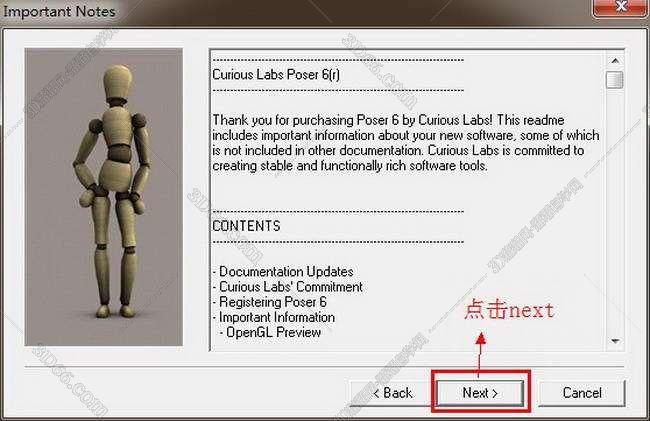The width and height of the screenshot is (650, 421).
Task: Click the scrollbar up arrow
Action: [x=615, y=61]
